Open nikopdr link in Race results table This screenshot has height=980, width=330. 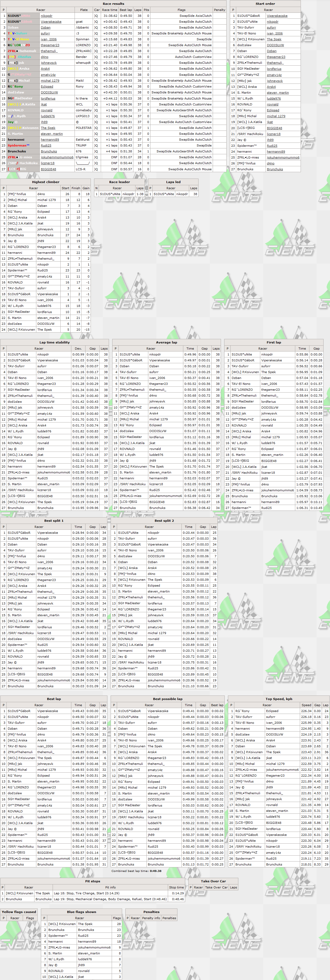click(46, 15)
